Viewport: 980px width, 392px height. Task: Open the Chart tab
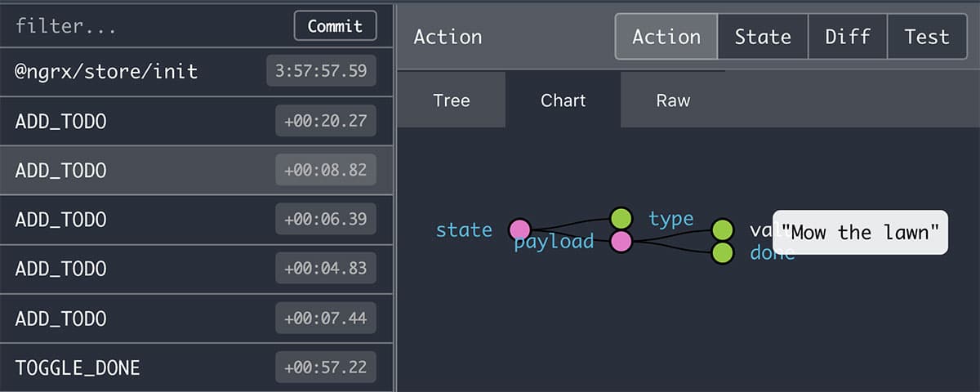tap(563, 100)
